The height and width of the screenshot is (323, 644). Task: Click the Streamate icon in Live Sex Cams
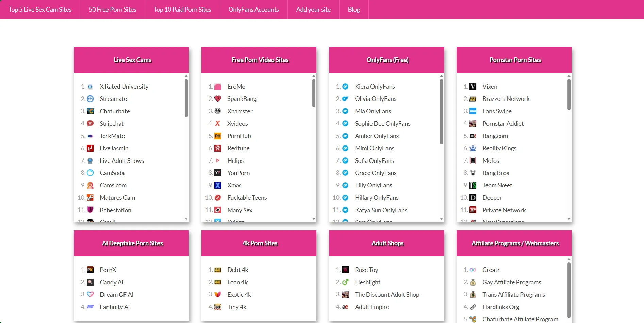pyautogui.click(x=90, y=99)
